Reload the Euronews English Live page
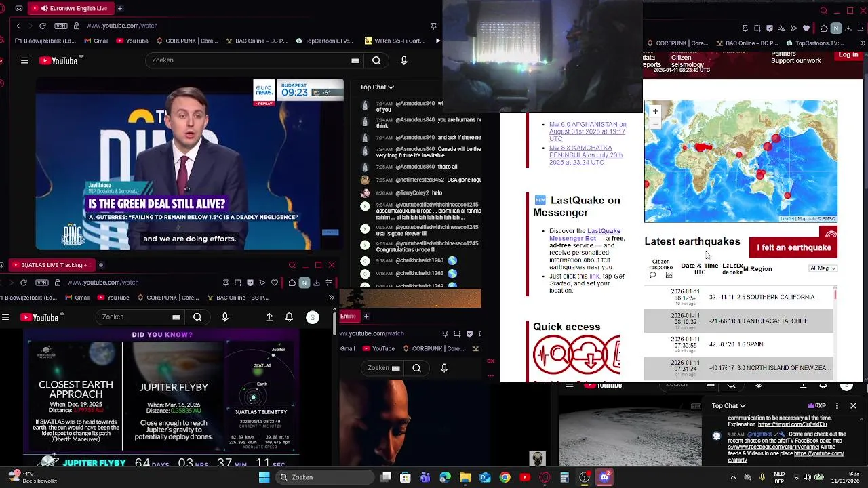 [x=43, y=26]
